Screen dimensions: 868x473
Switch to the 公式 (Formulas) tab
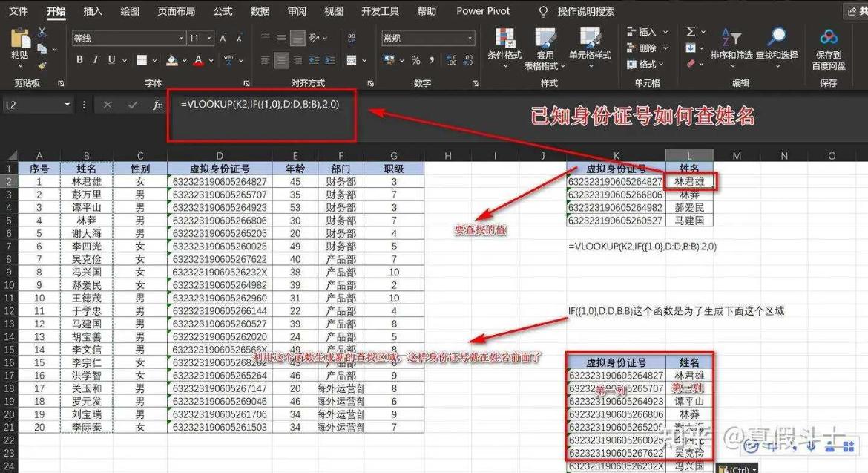223,11
